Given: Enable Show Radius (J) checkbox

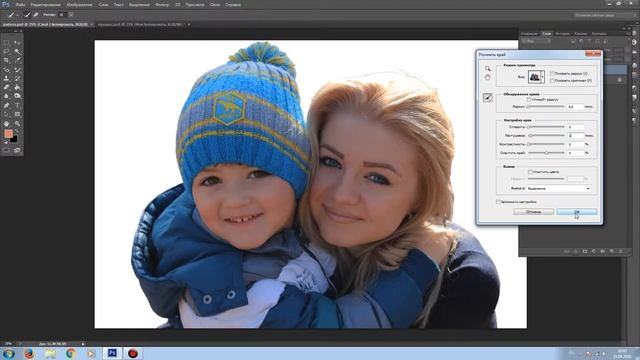Looking at the screenshot, I should point(552,73).
